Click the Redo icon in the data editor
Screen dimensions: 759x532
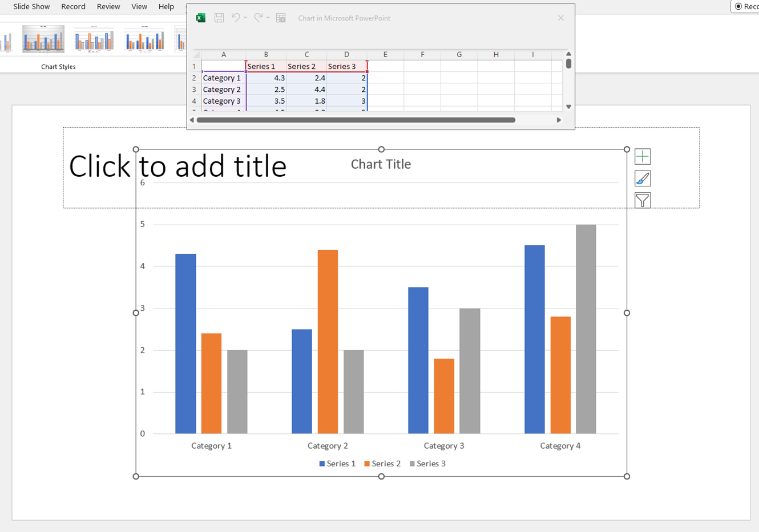[x=259, y=18]
